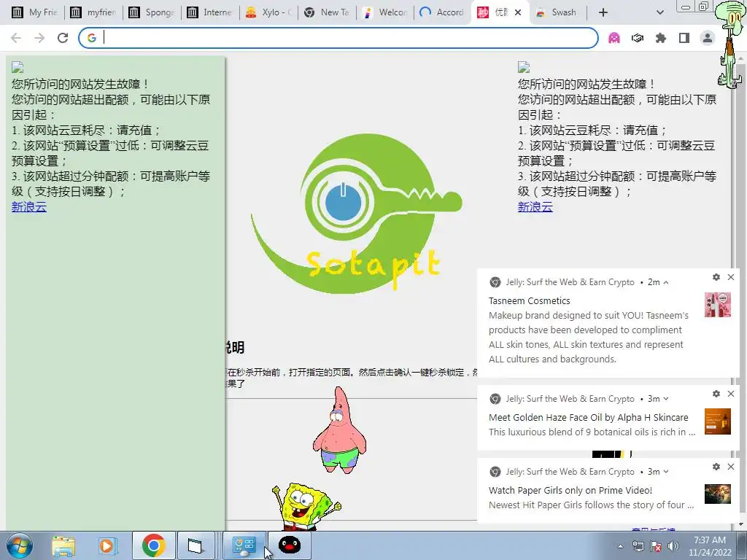Open settings gear on Paper Girls notification
Viewport: 747px width, 560px height.
coord(716,467)
